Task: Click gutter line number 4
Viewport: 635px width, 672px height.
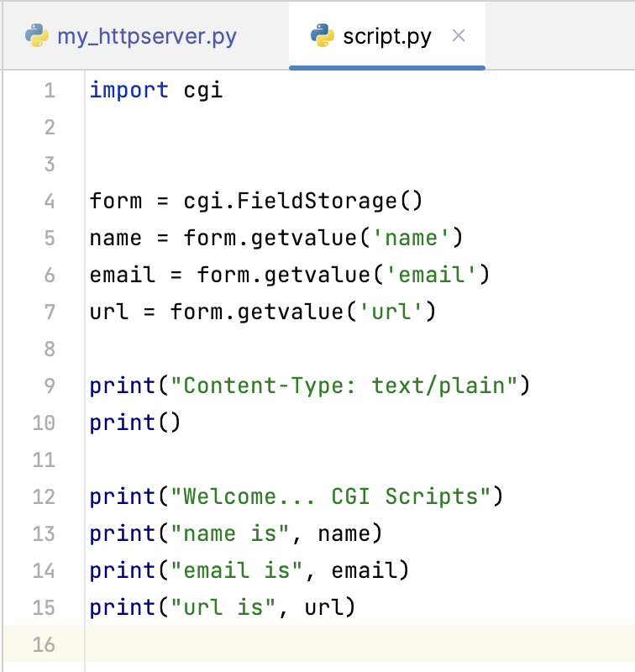Action: 50,201
